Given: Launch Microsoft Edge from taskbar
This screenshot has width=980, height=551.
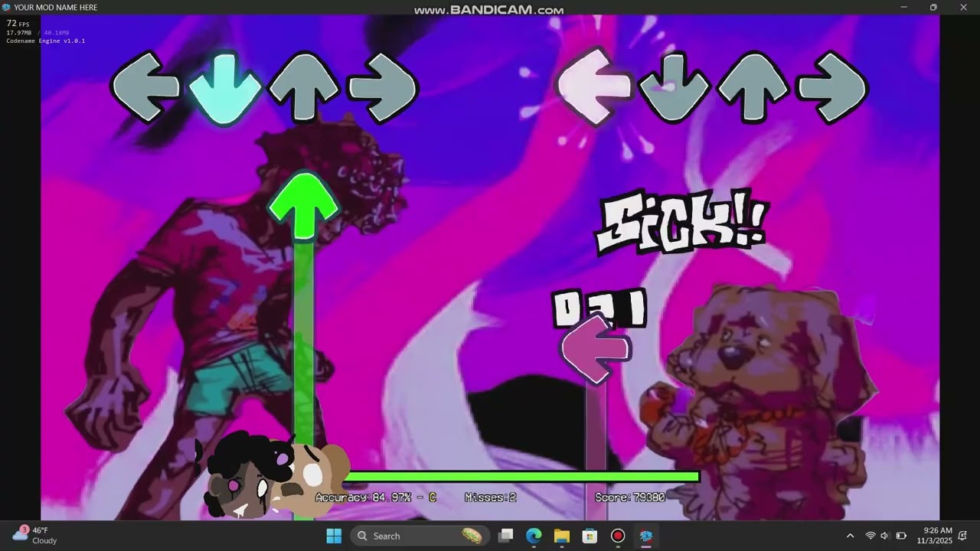Looking at the screenshot, I should tap(534, 536).
